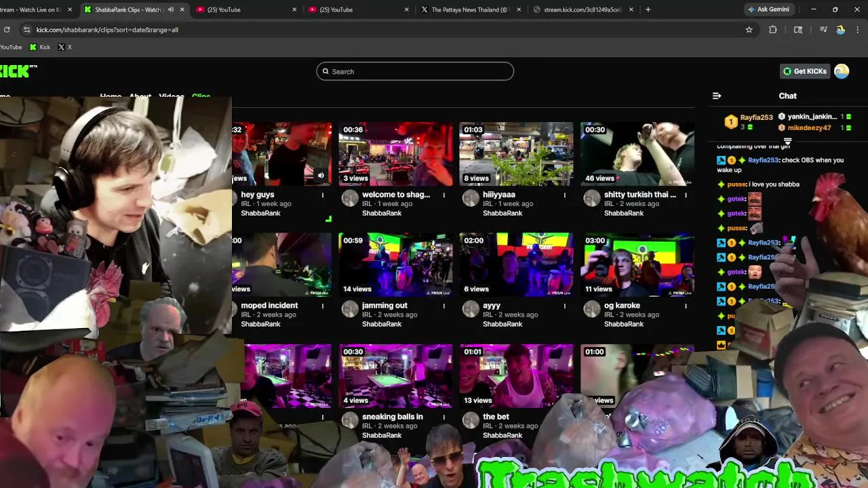Open Rayfia253 top gifter in chat leaderboard
This screenshot has width=868, height=488.
[756, 117]
